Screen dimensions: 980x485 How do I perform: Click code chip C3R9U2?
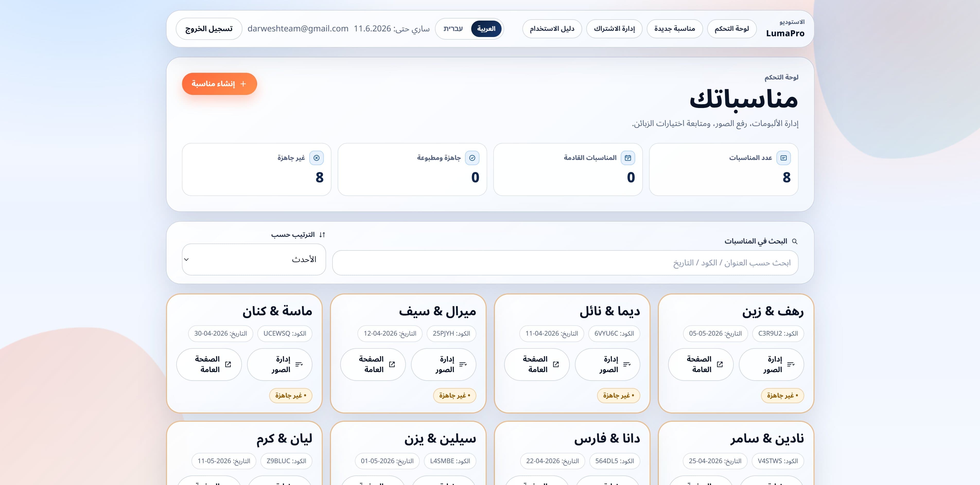[x=778, y=333]
